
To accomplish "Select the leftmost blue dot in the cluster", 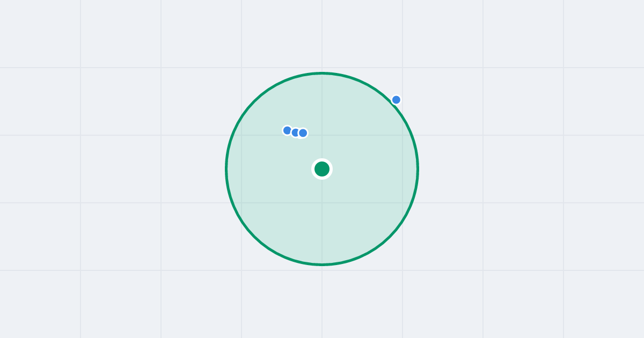I will (287, 130).
